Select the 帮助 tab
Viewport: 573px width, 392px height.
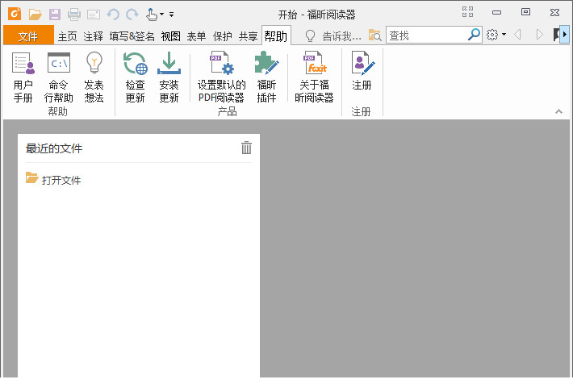pos(276,35)
